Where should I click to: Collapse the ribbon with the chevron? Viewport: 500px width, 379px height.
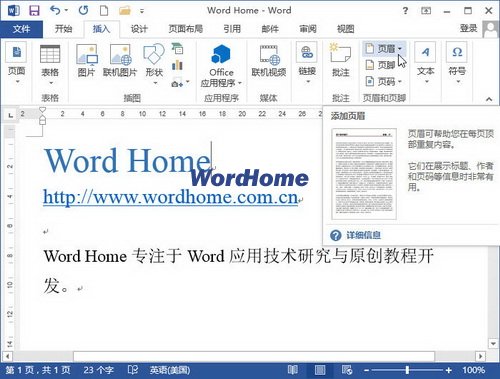coord(489,99)
